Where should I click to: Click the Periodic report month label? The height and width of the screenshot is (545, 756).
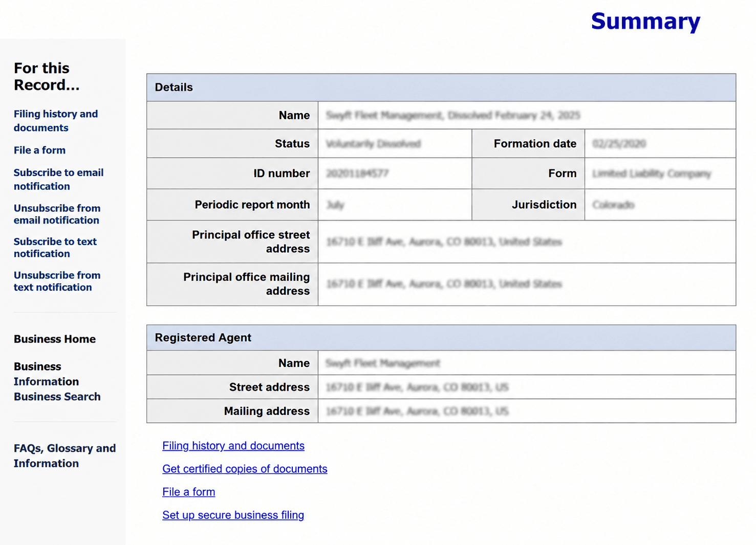pos(252,205)
